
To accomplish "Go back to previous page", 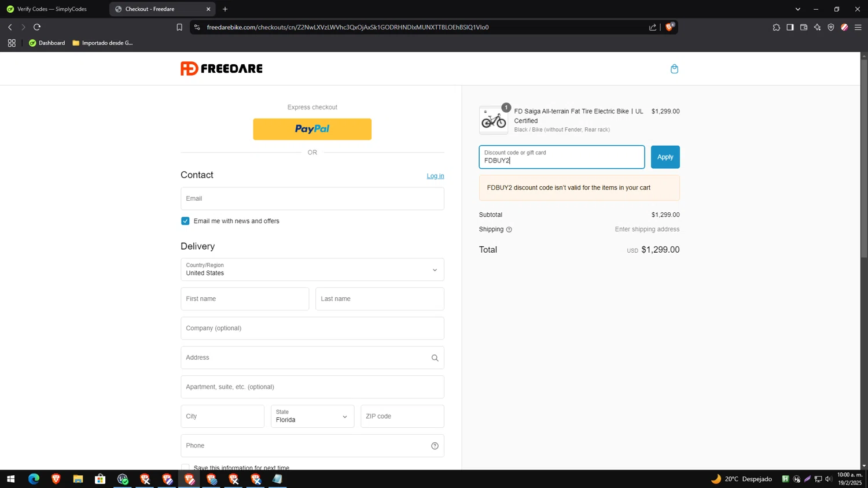I will [x=10, y=27].
